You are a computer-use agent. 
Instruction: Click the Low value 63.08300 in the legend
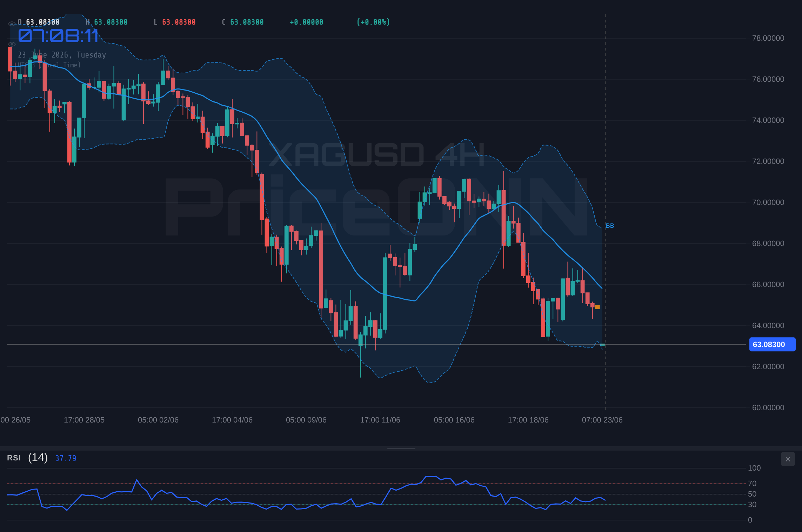(179, 22)
